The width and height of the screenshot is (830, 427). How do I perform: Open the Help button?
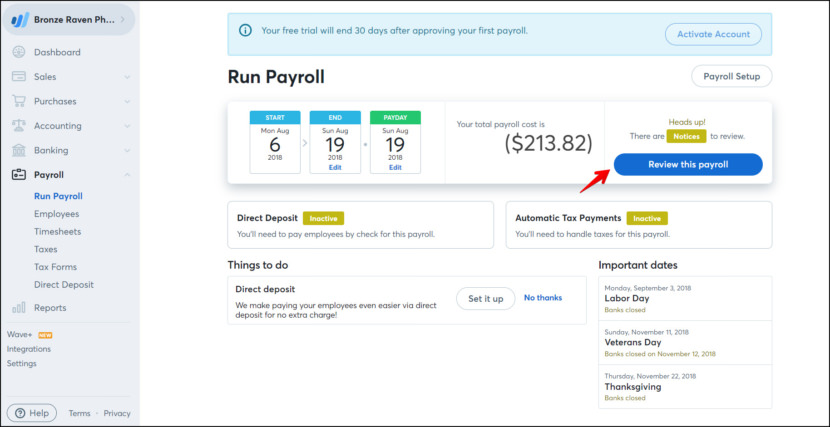click(x=32, y=413)
